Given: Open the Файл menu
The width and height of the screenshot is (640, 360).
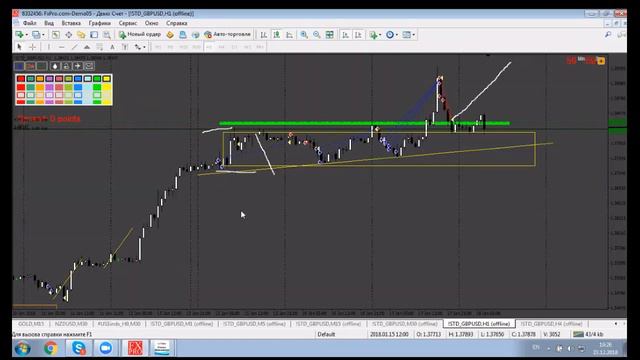Looking at the screenshot, I should [29, 23].
